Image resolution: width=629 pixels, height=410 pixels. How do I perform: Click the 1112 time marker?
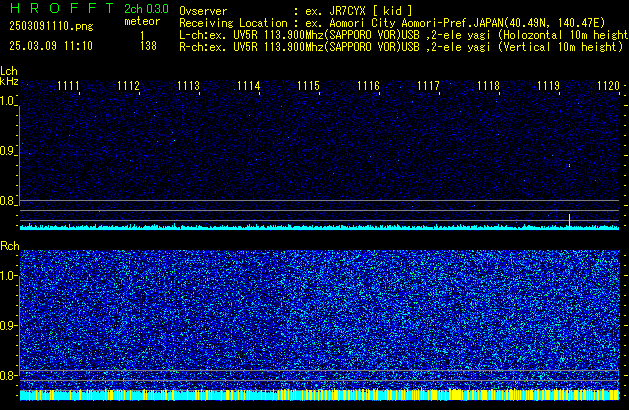point(128,86)
